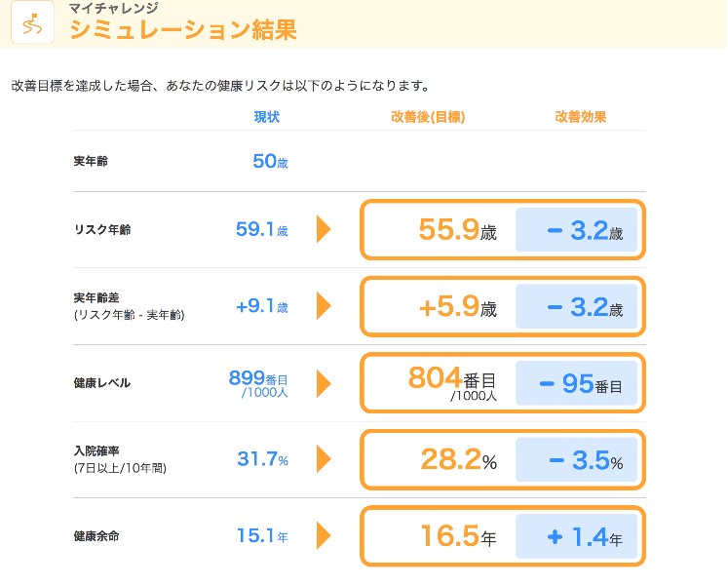Select the 現状 column header
728x586 pixels.
point(267,117)
